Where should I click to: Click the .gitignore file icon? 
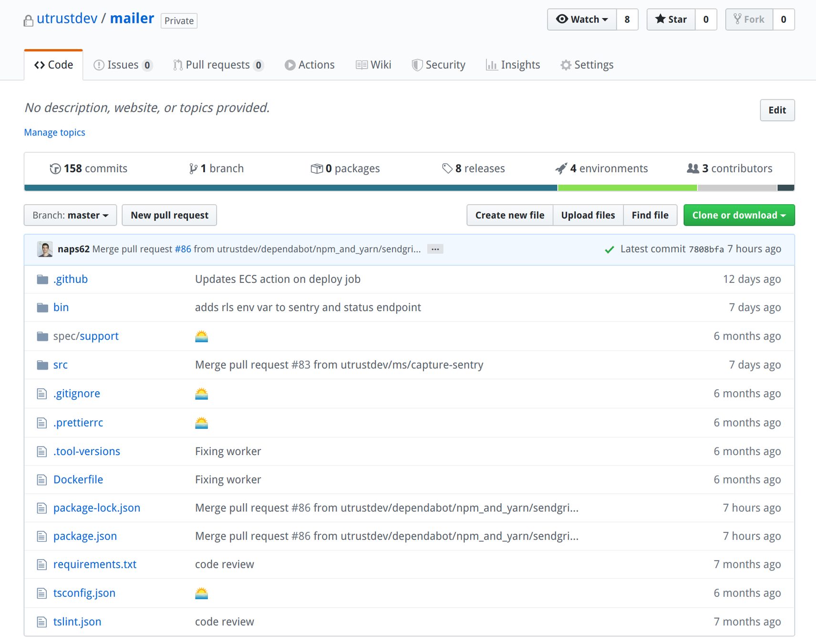tap(42, 394)
